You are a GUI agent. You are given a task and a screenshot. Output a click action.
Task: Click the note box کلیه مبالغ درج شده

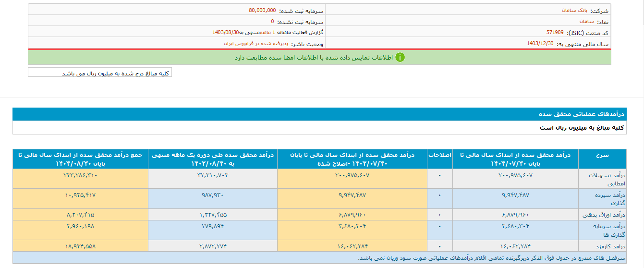tap(100, 73)
